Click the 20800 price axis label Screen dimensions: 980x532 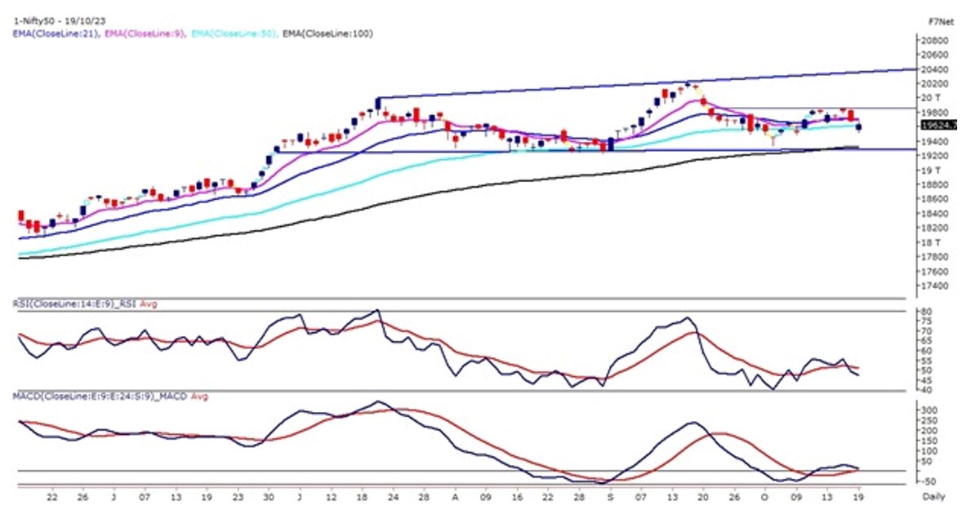click(x=936, y=40)
